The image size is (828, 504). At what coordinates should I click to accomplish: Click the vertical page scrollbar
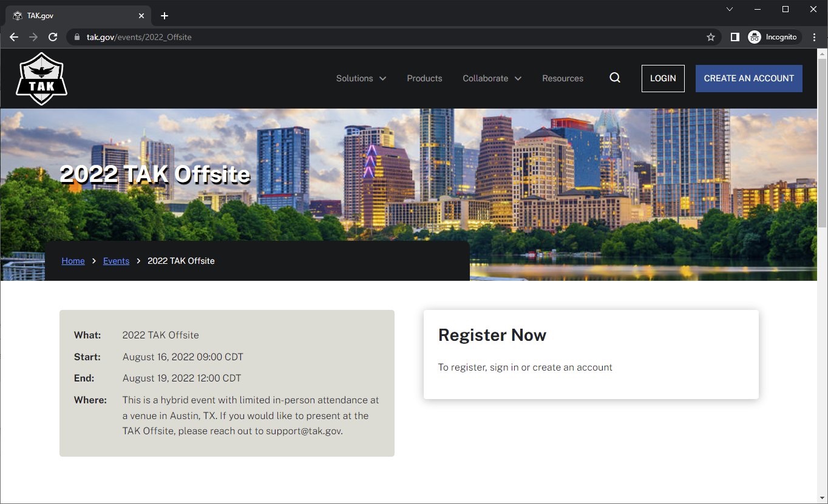823,143
